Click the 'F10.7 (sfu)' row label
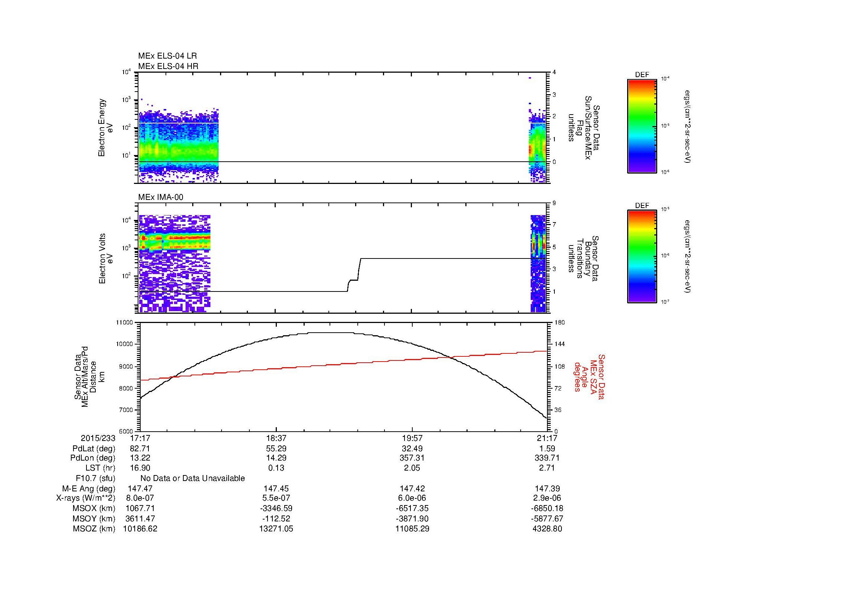The width and height of the screenshot is (868, 613). pyautogui.click(x=95, y=478)
